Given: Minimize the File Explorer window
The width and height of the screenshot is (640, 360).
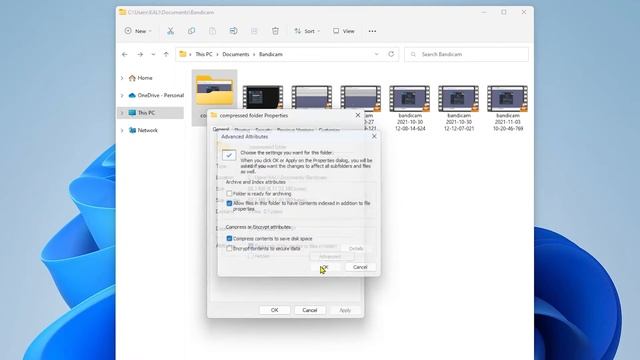Looking at the screenshot, I should 484,12.
